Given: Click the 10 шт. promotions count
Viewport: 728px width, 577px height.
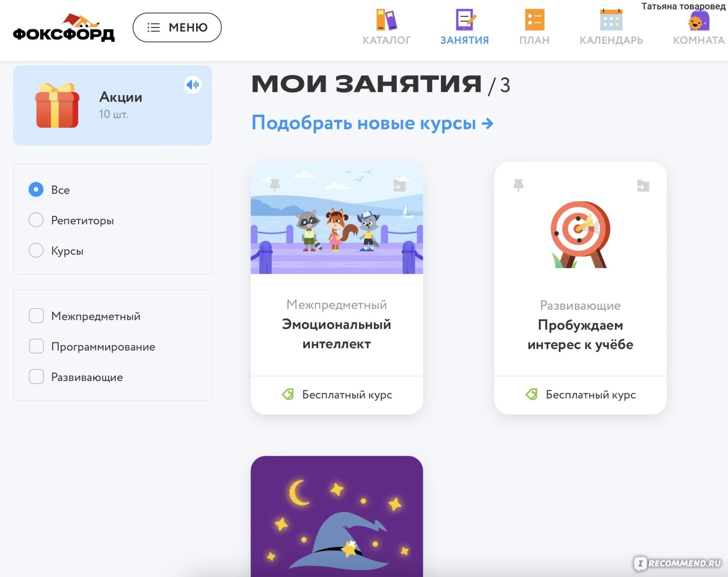Looking at the screenshot, I should 114,114.
